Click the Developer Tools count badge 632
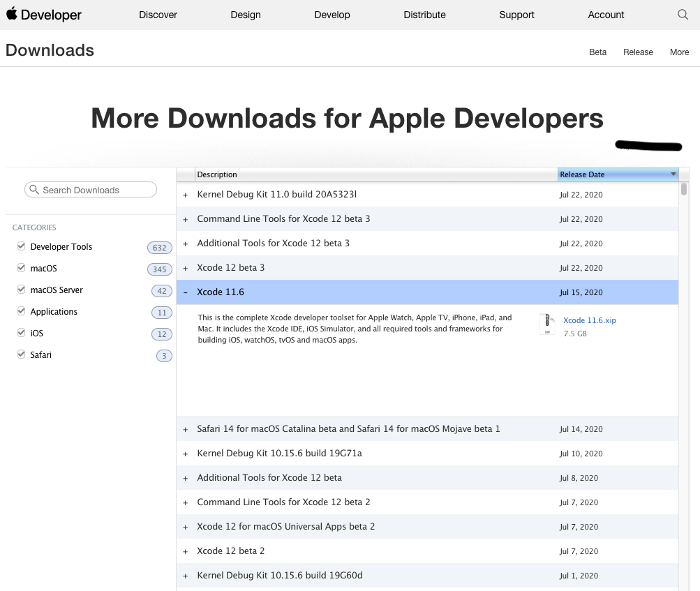The image size is (700, 591). point(159,248)
